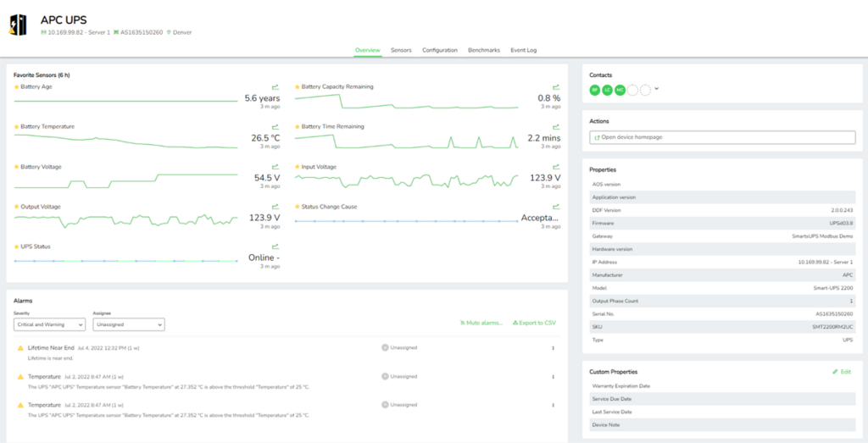Click the warning icon of the second Temperature alarm

click(20, 405)
